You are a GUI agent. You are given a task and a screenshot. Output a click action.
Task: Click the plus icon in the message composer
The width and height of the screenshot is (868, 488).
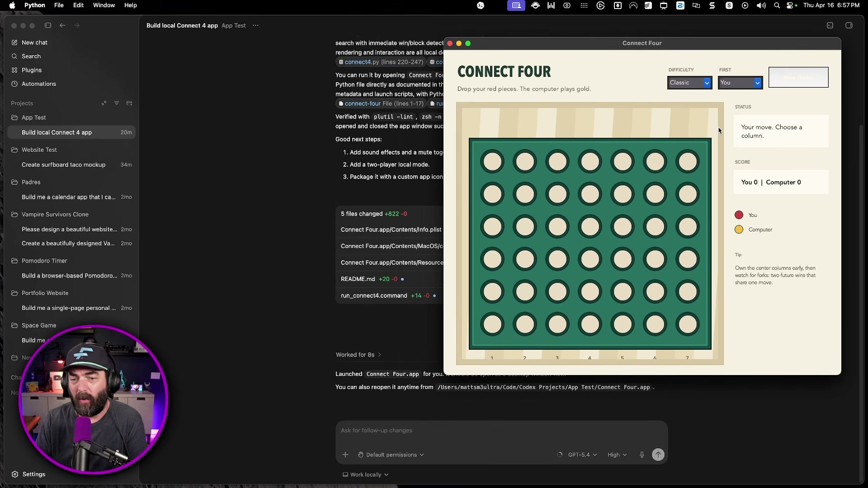pyautogui.click(x=345, y=455)
